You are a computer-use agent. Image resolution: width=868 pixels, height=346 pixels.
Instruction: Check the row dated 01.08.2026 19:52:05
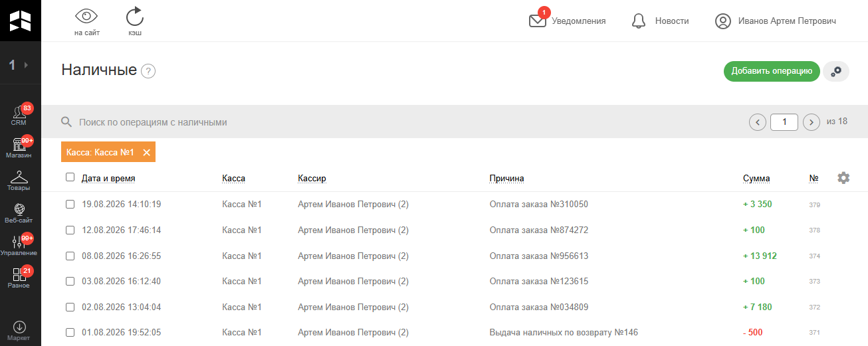(x=70, y=333)
